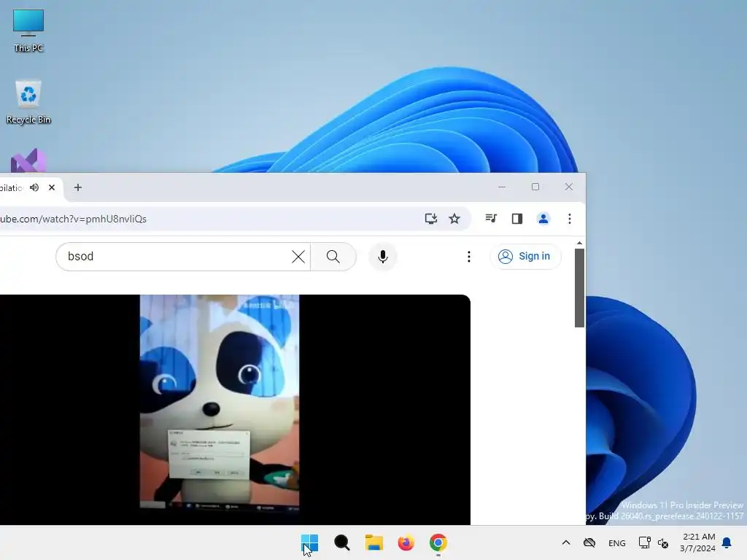747x560 pixels.
Task: Show hidden system tray icons
Action: [x=566, y=542]
